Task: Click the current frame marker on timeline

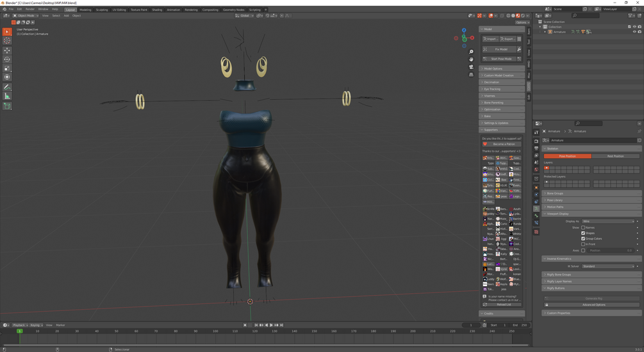Action: pos(19,331)
